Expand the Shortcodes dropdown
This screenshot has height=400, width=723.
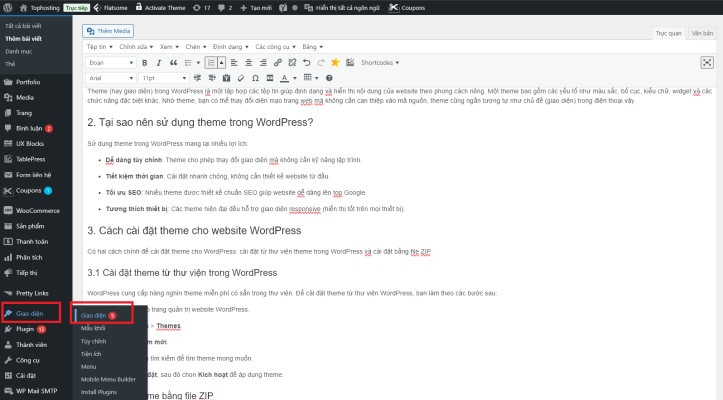click(x=378, y=62)
